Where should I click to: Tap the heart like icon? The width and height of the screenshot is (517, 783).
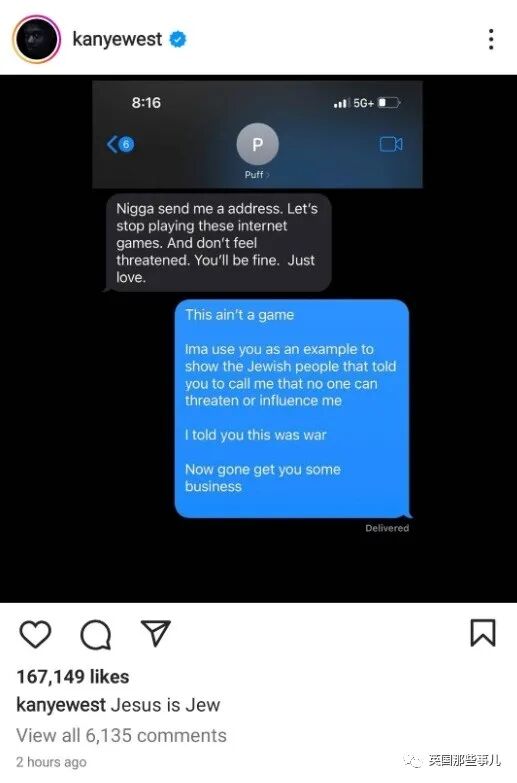[x=35, y=634]
